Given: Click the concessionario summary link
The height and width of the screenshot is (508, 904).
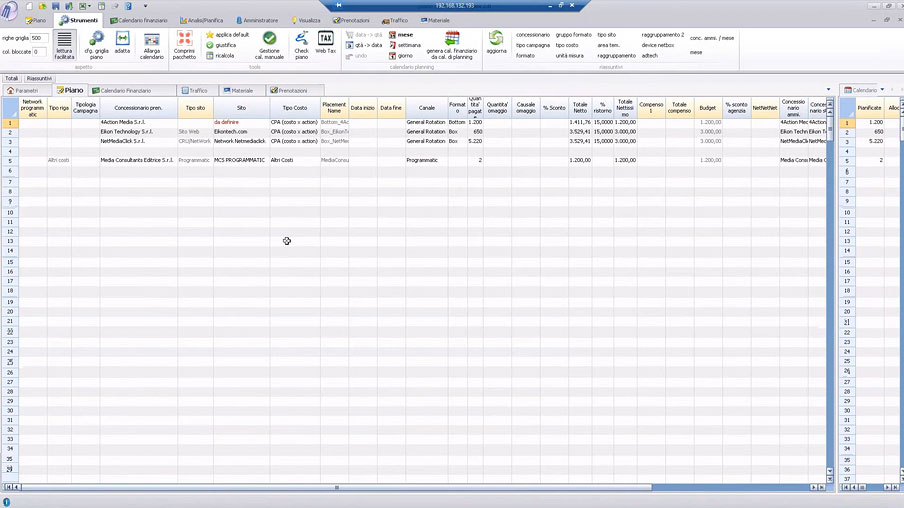Looking at the screenshot, I should click(533, 35).
